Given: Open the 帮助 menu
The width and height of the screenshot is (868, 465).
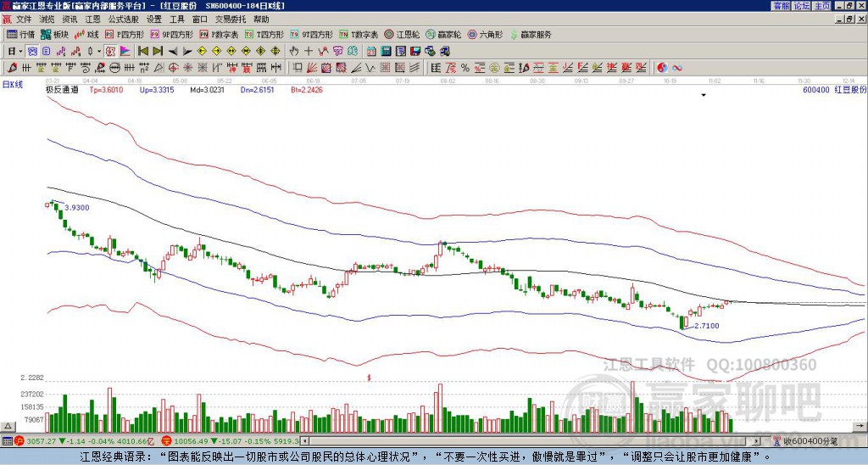Looking at the screenshot, I should 261,20.
